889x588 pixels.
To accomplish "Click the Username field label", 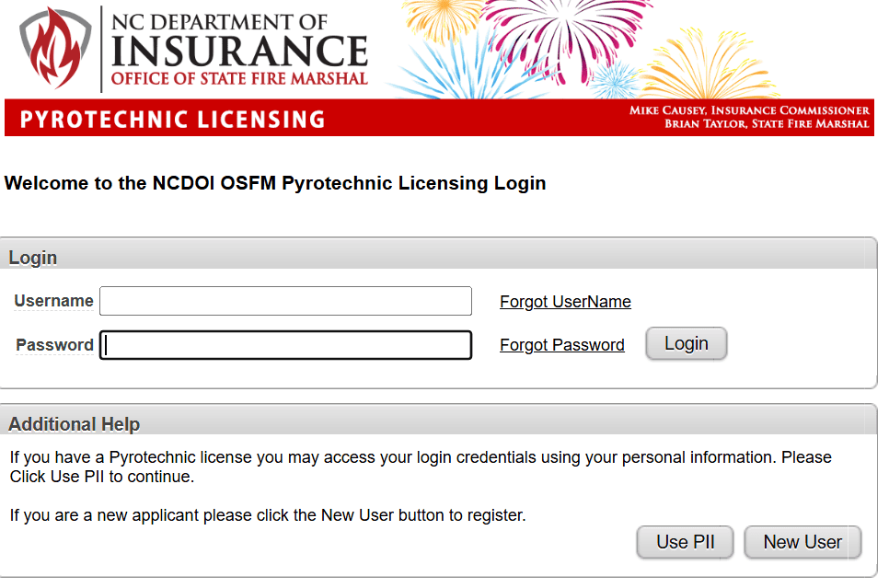I will [x=53, y=301].
